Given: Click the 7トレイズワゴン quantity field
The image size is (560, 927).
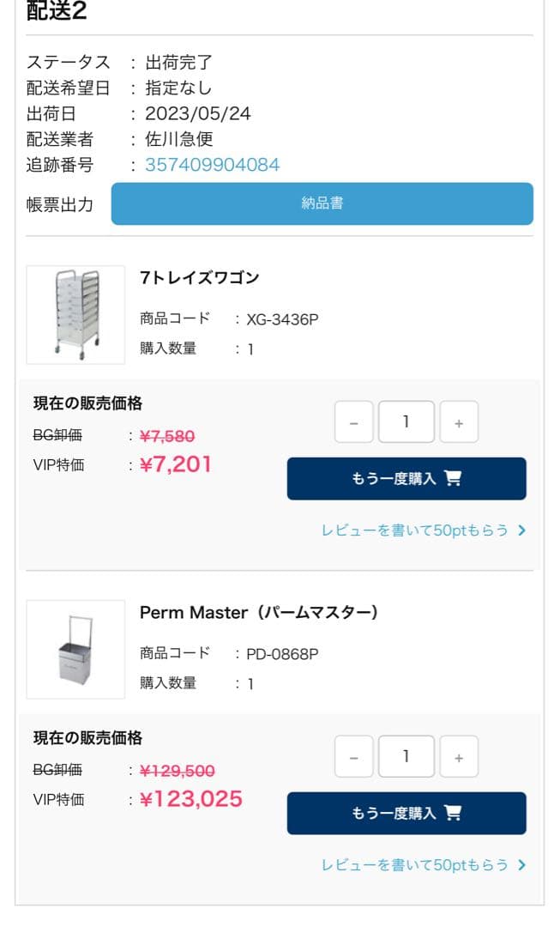Looking at the screenshot, I should pos(406,422).
